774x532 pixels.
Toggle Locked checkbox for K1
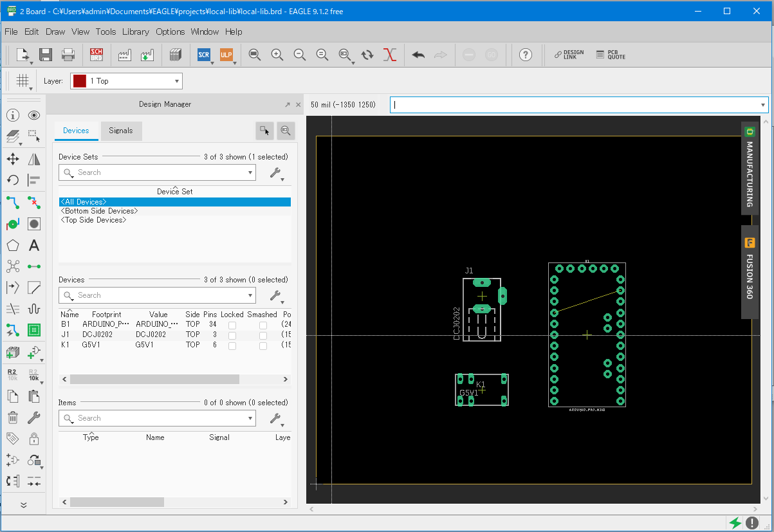pyautogui.click(x=232, y=345)
